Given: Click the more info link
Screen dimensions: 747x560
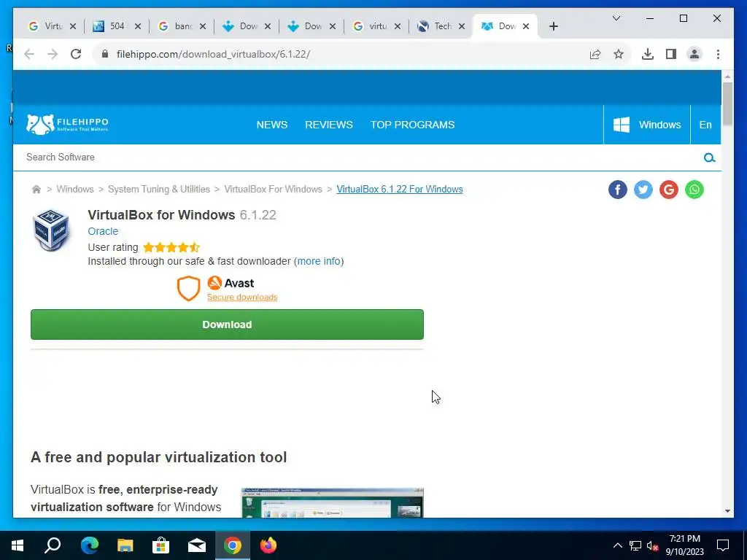Looking at the screenshot, I should click(x=319, y=262).
